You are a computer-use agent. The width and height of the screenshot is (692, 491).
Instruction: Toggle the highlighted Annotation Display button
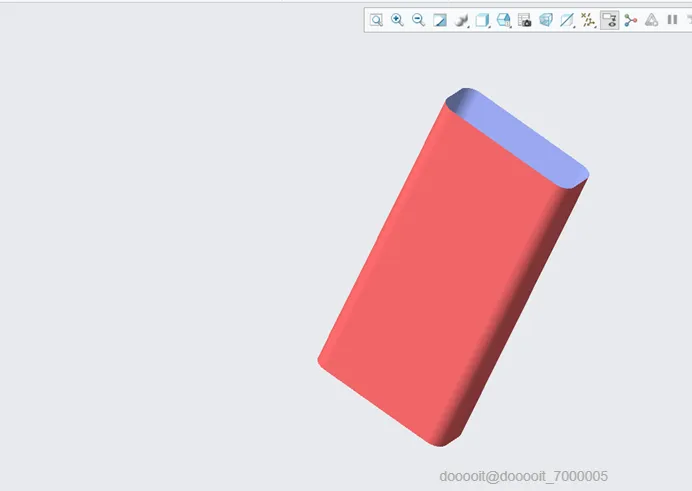(609, 20)
